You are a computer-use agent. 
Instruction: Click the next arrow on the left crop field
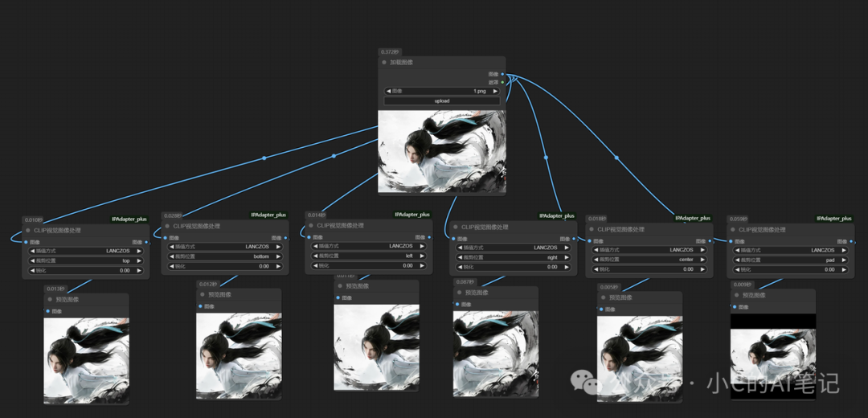[422, 256]
